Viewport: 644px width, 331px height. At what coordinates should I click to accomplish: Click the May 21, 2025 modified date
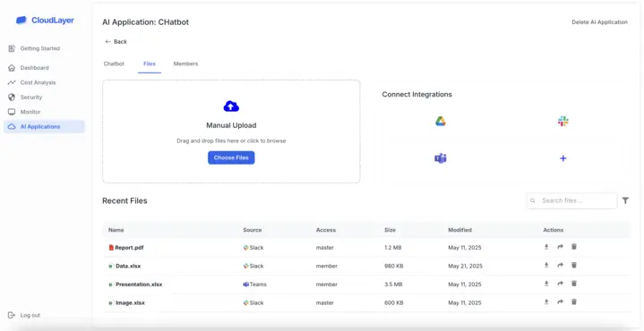point(465,267)
